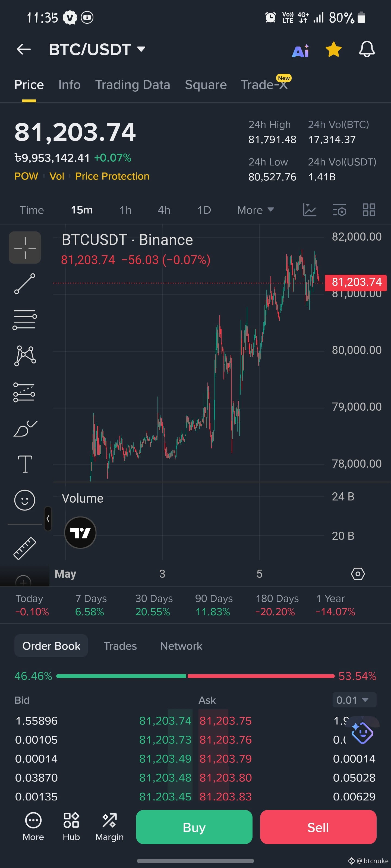The width and height of the screenshot is (391, 868).
Task: Switch to the Square tab
Action: point(206,85)
